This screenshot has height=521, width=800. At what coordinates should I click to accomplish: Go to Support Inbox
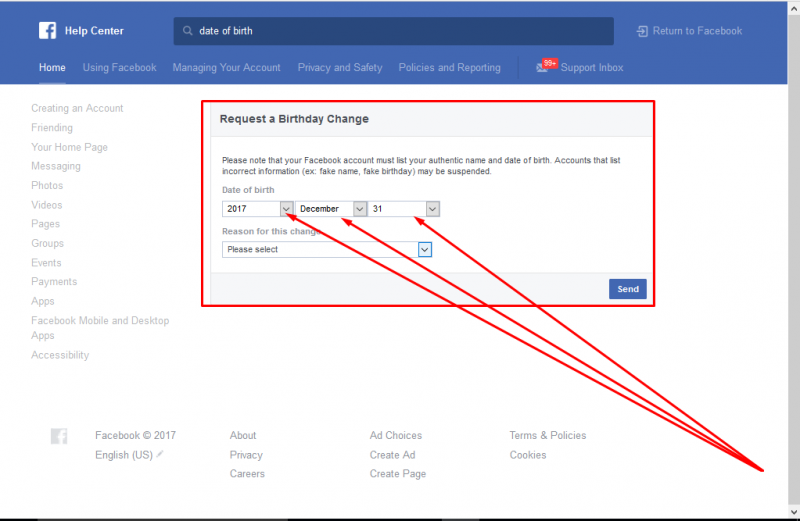592,67
